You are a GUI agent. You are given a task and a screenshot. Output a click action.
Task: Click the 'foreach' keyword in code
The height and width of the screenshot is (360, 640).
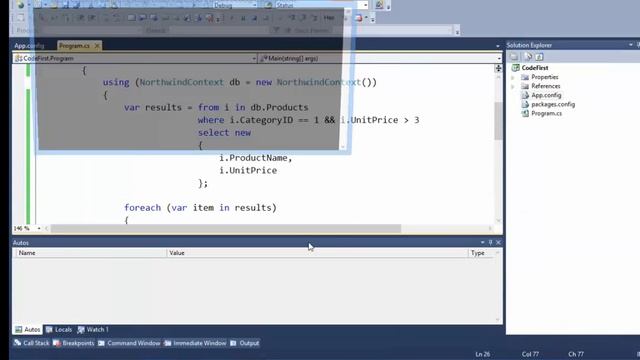coord(142,208)
